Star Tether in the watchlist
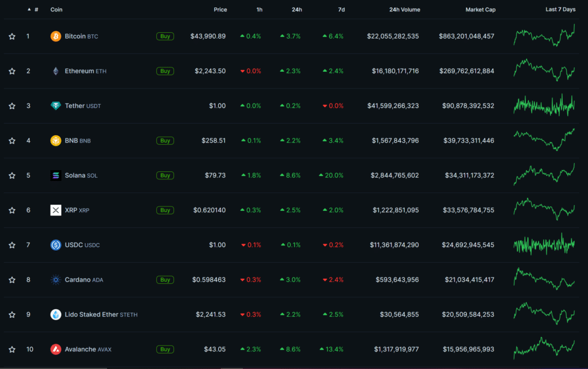 (x=12, y=106)
